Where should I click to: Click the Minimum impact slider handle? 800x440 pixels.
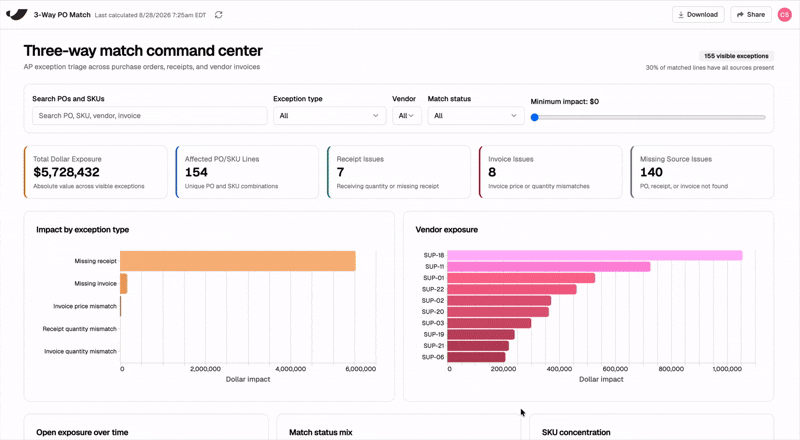click(x=535, y=117)
